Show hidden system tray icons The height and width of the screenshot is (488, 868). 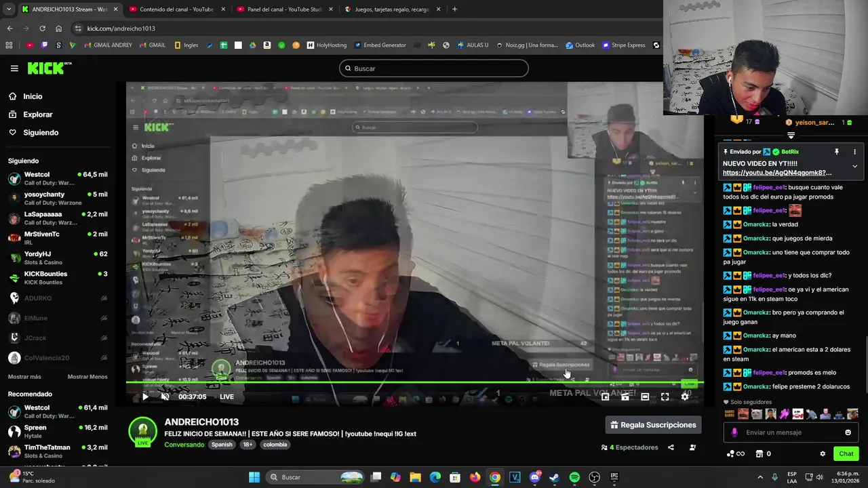759,477
